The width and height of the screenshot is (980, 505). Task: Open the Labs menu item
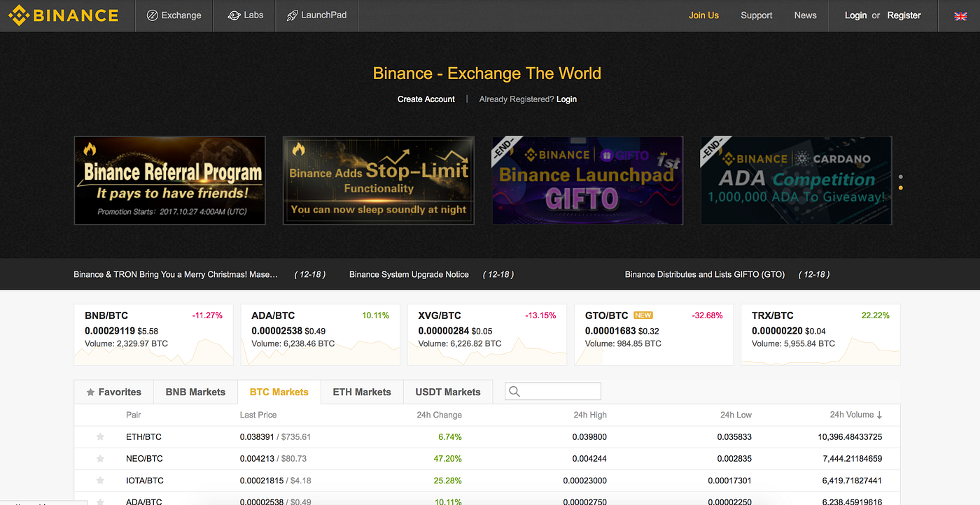246,15
